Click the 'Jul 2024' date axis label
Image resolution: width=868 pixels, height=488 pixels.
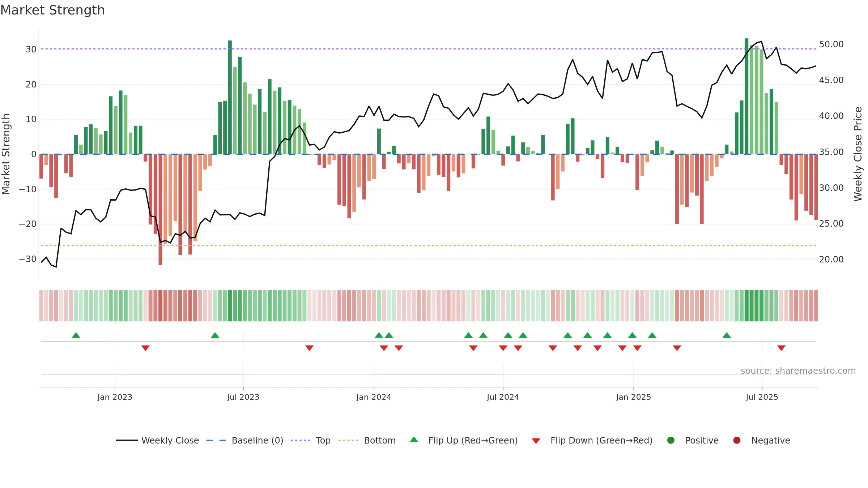503,397
